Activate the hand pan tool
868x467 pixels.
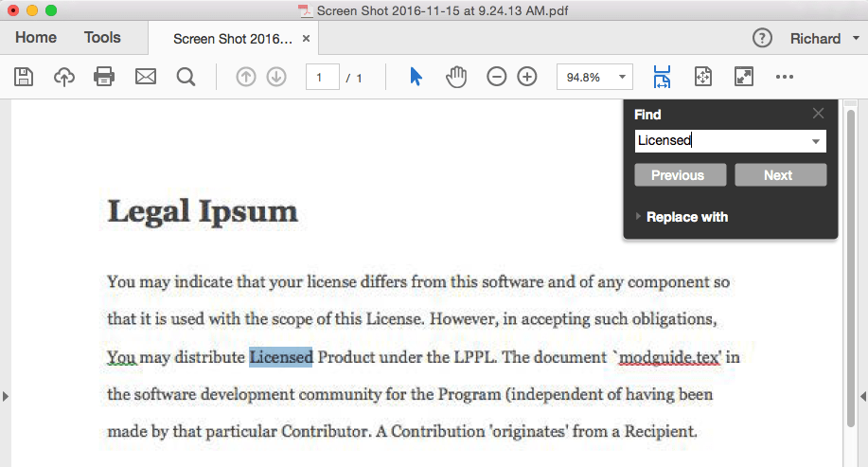click(456, 77)
